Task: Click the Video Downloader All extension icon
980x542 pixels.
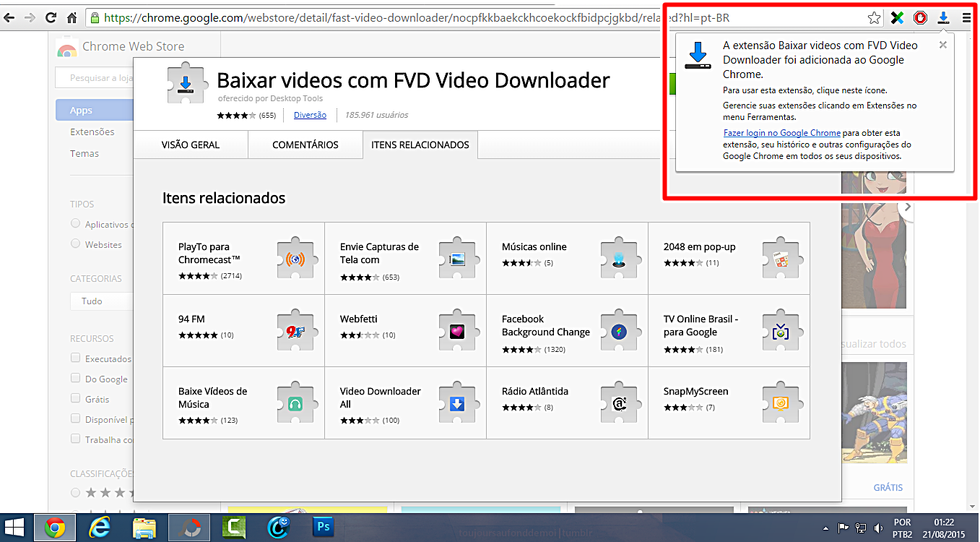Action: pos(456,403)
